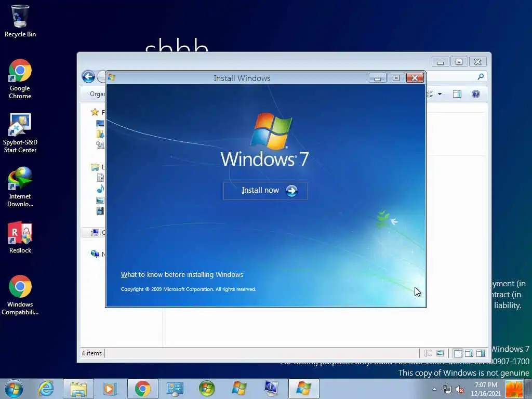Open Explorer help with the question mark icon
The image size is (532, 399).
coord(476,94)
